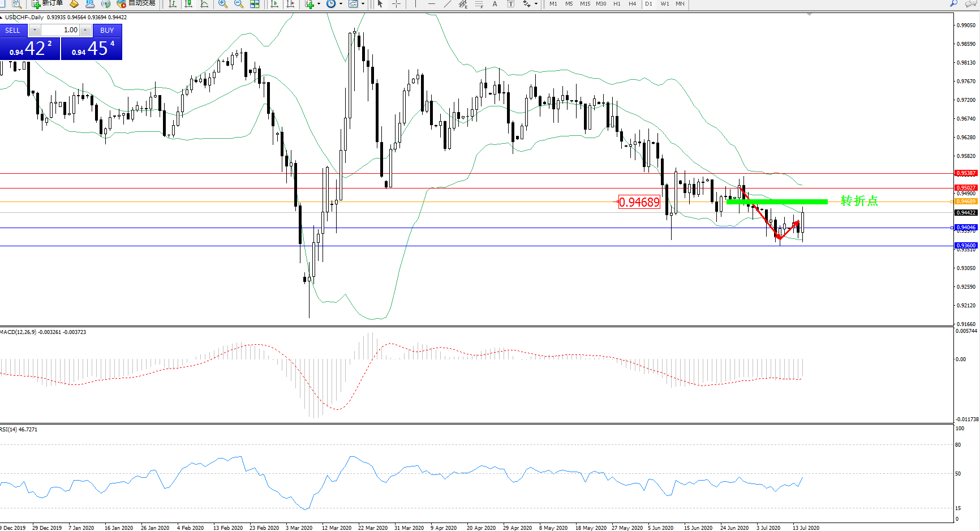This screenshot has width=980, height=531.
Task: Select the cursor arrow tool
Action: click(x=380, y=4)
